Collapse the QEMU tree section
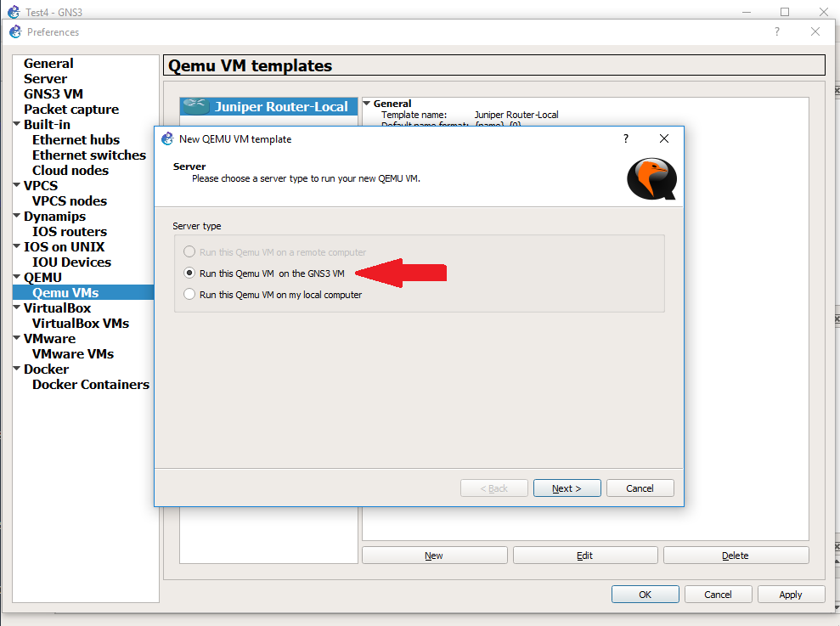The width and height of the screenshot is (840, 626). tap(17, 277)
